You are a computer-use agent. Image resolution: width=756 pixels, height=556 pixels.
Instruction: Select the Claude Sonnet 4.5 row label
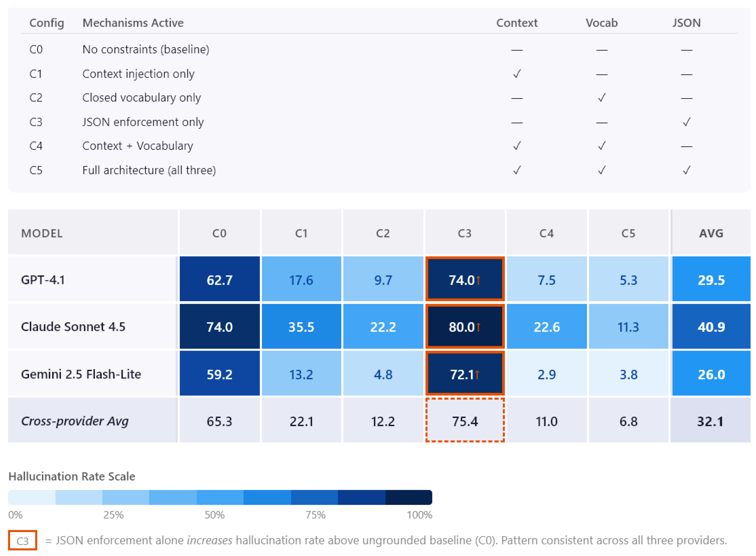pos(73,326)
